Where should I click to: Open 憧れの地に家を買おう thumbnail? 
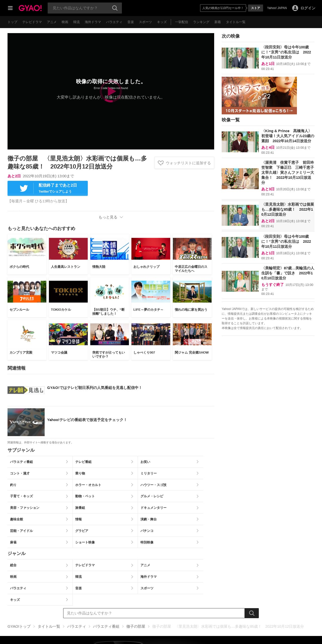click(192, 292)
